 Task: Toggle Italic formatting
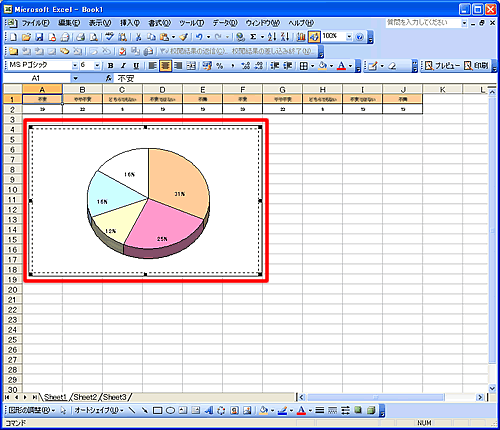pos(123,66)
